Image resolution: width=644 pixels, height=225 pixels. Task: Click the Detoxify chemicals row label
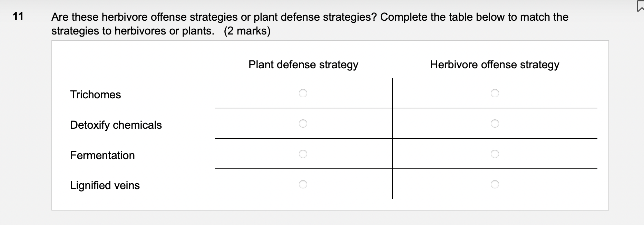click(116, 125)
